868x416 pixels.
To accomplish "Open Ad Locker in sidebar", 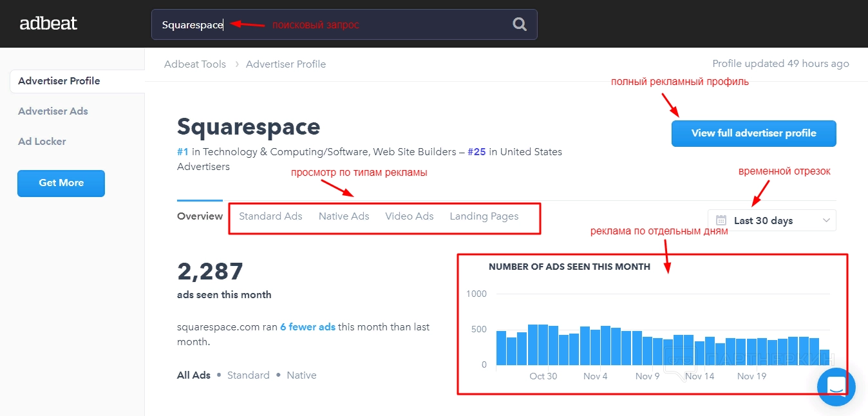I will pyautogui.click(x=42, y=142).
